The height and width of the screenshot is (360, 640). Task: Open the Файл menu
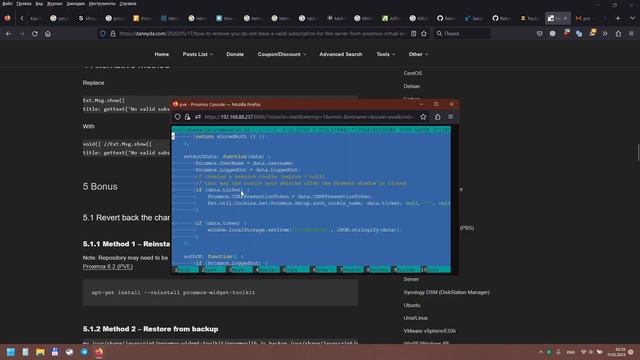(7, 4)
